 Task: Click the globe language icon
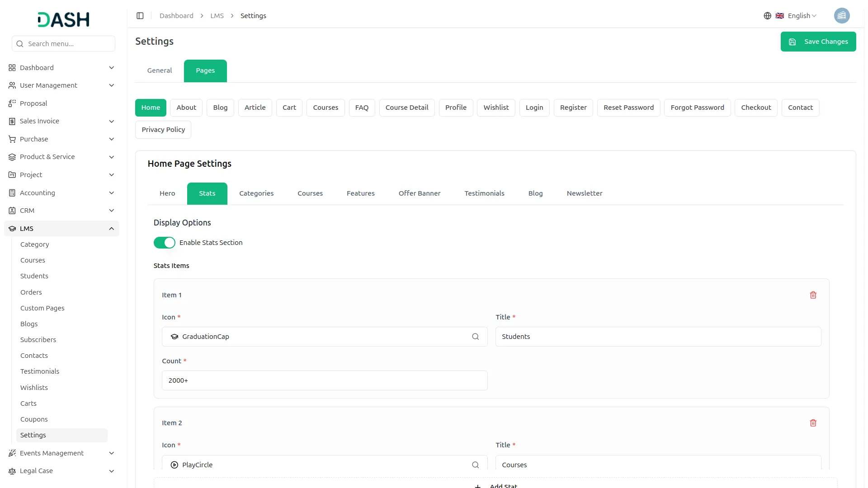click(x=767, y=16)
